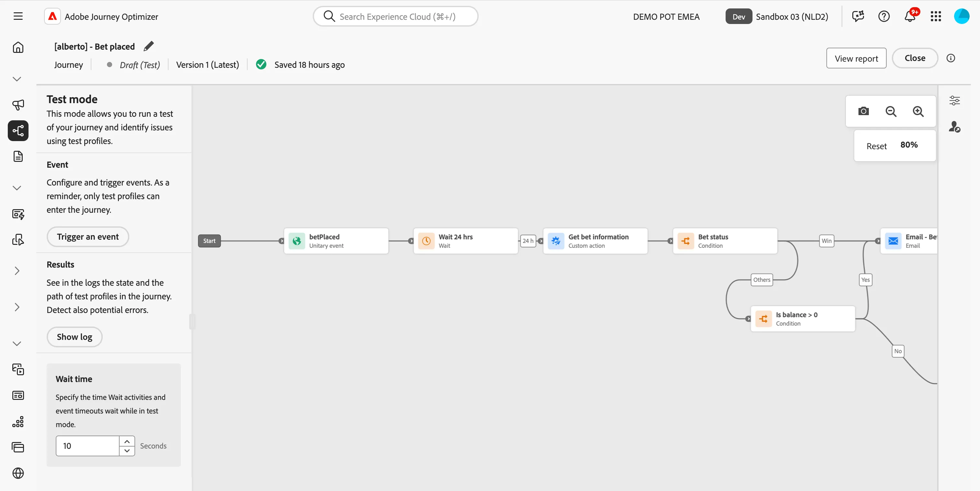Expand the first collapsed sidebar chevron section
Image resolution: width=980 pixels, height=491 pixels.
[x=17, y=79]
